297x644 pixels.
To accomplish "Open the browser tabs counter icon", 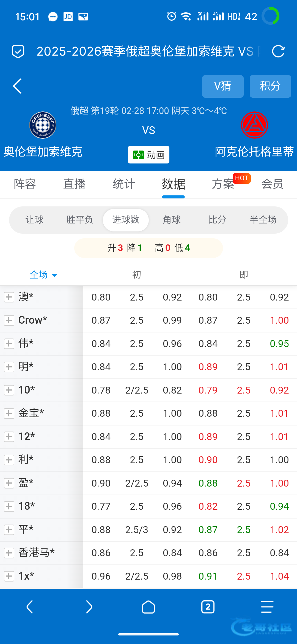I will tap(208, 607).
